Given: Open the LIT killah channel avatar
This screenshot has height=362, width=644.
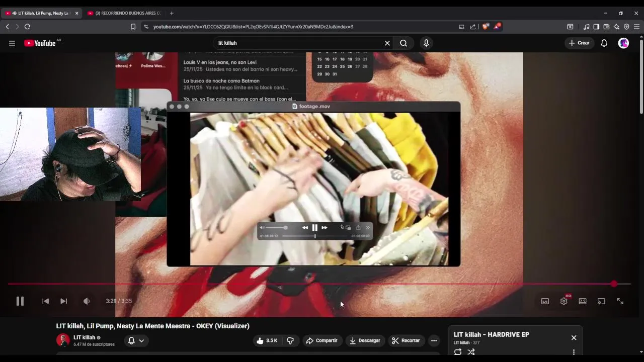Looking at the screenshot, I should [x=63, y=340].
